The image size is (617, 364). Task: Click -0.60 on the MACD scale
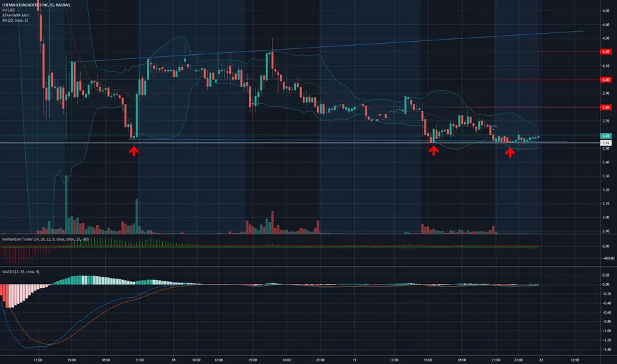606,312
